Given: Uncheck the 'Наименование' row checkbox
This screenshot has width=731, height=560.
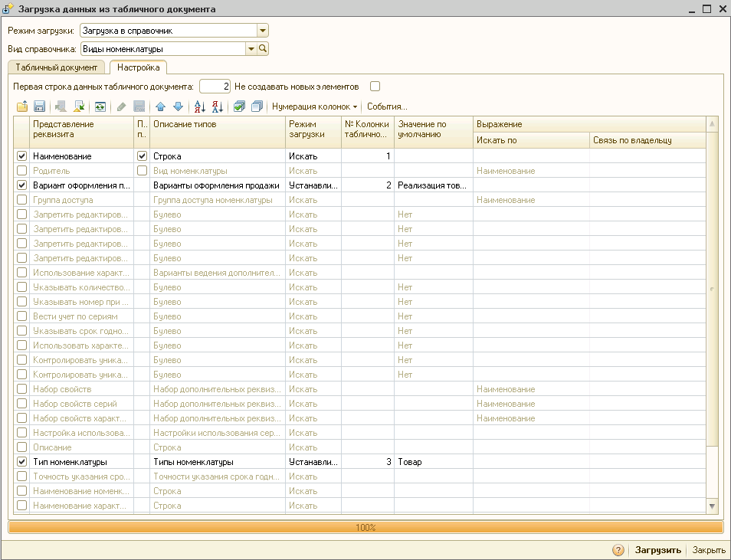Looking at the screenshot, I should point(21,156).
